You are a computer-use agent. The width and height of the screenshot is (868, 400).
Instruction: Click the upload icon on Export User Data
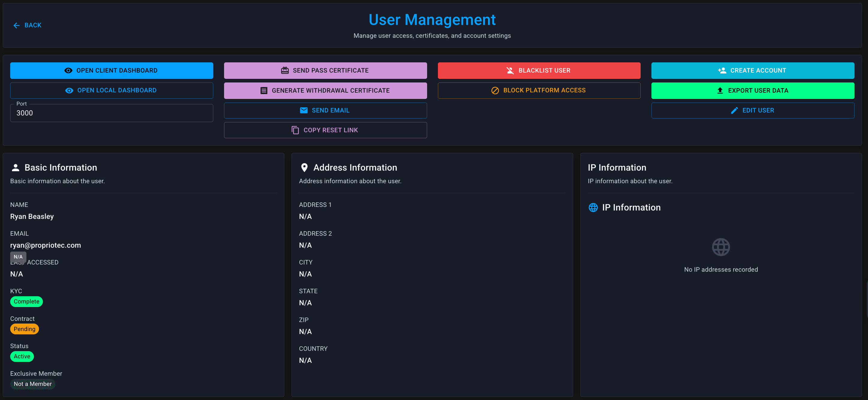[x=720, y=90]
